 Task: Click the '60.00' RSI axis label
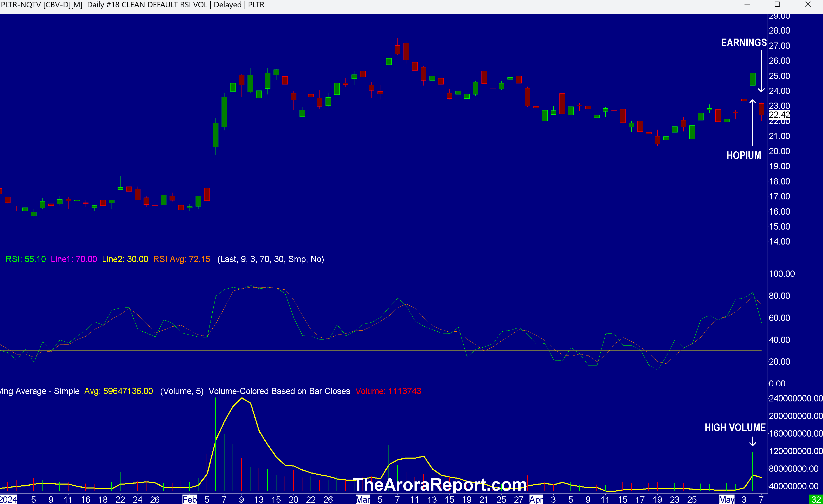779,318
